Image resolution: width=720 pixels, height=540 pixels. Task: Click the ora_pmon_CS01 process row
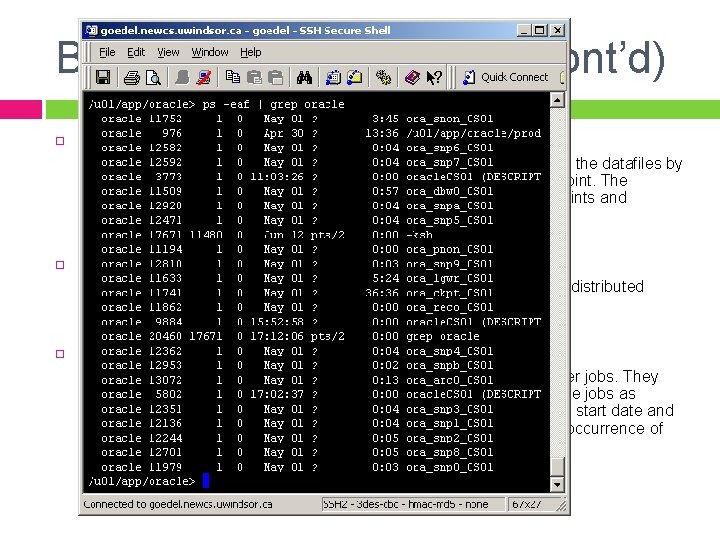[297, 249]
